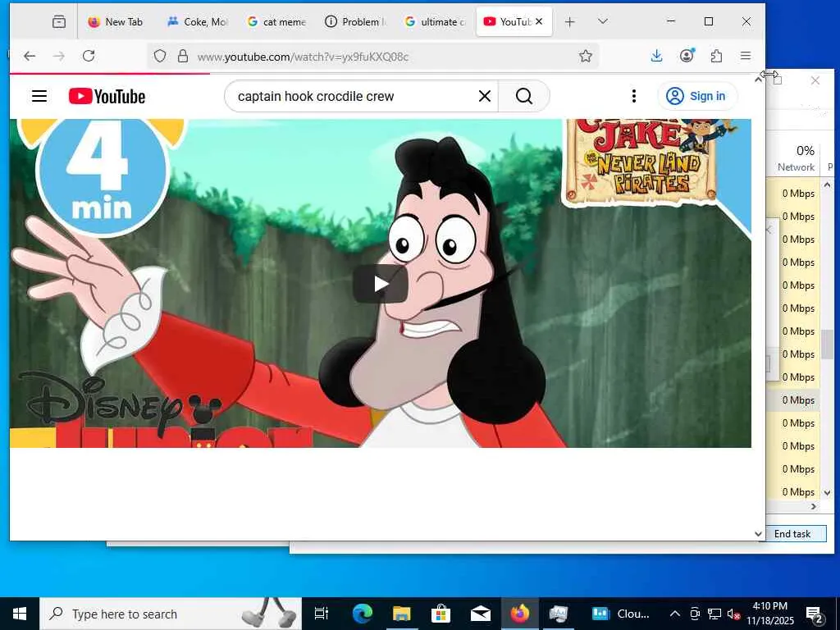Image resolution: width=840 pixels, height=630 pixels.
Task: Open File Explorer from taskbar
Action: [401, 614]
